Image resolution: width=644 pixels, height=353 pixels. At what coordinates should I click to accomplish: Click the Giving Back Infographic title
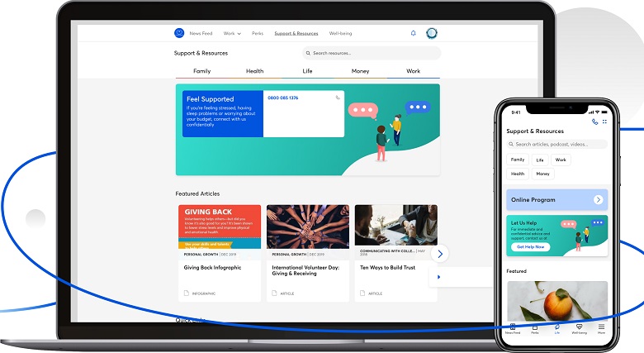pyautogui.click(x=212, y=267)
